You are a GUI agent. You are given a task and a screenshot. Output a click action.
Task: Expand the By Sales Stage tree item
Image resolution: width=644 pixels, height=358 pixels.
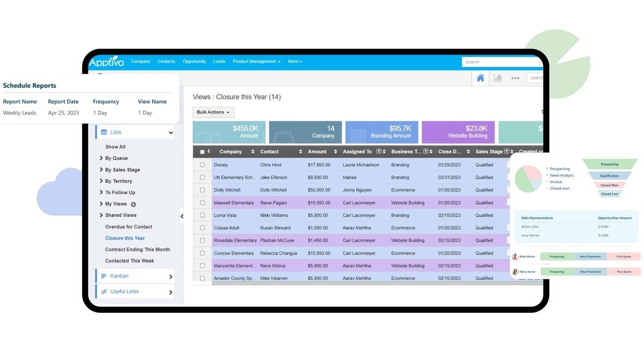coord(101,170)
